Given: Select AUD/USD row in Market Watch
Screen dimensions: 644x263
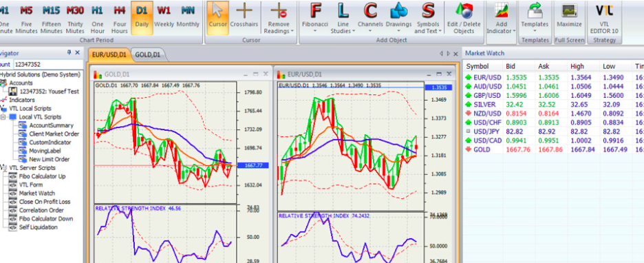Looking at the screenshot, I should [553, 86].
